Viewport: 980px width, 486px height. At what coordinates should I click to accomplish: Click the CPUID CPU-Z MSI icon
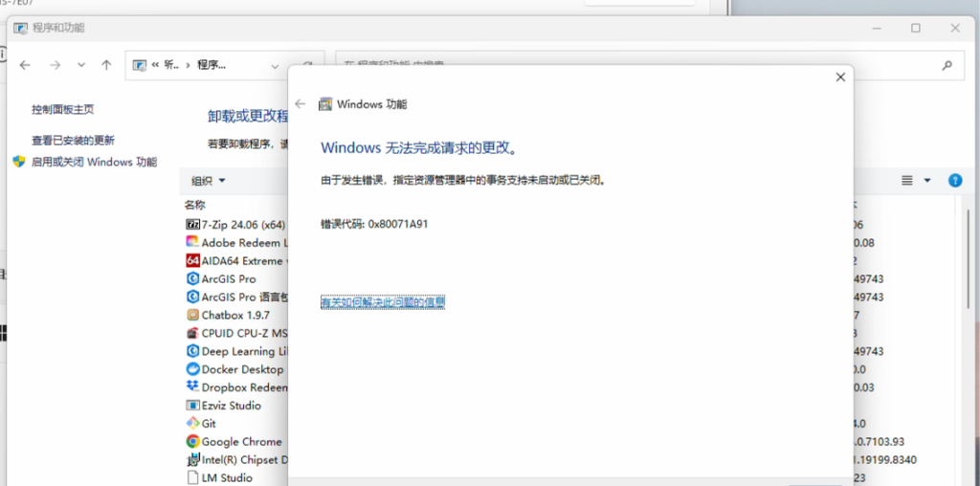pos(192,333)
